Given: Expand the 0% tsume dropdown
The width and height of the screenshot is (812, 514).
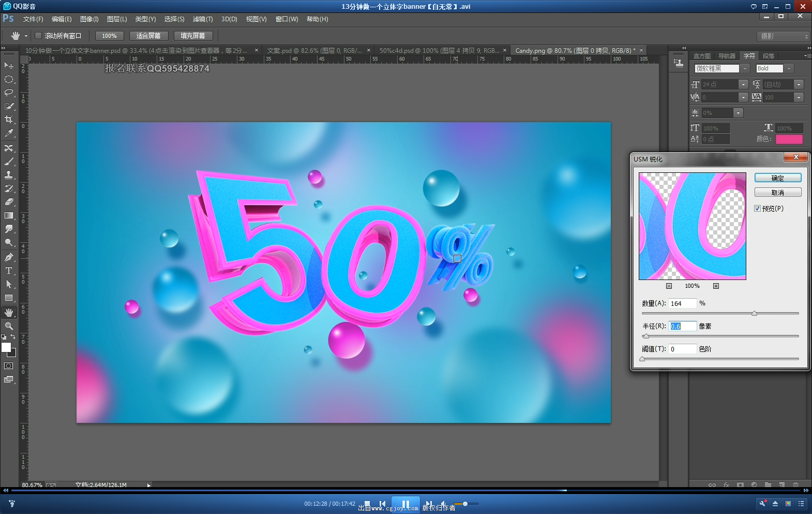Looking at the screenshot, I should pos(738,113).
